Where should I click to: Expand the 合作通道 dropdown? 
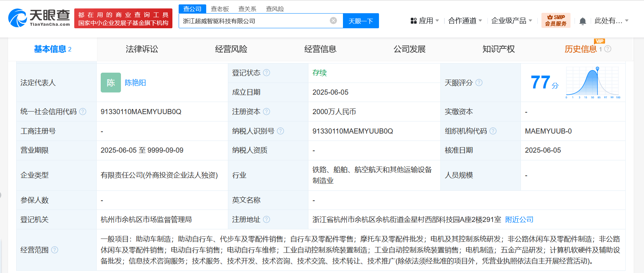click(x=465, y=21)
